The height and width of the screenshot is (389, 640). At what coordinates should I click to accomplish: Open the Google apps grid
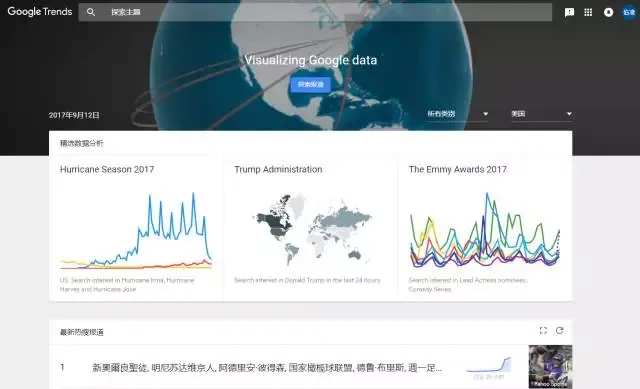click(588, 12)
